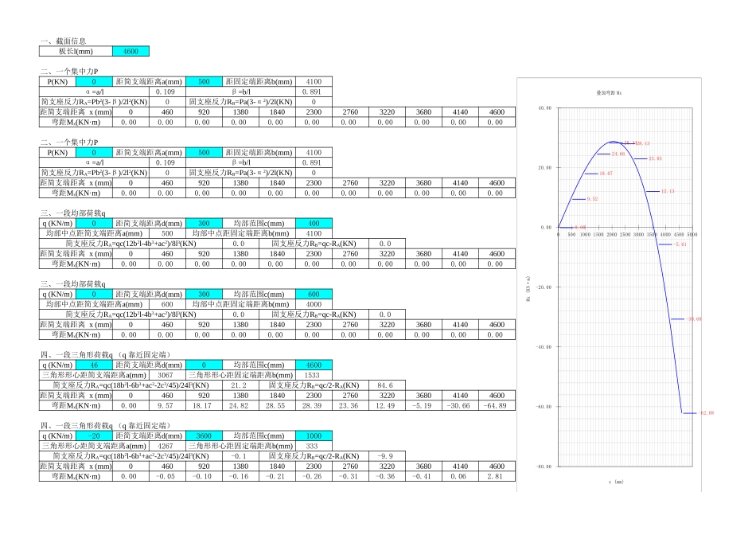756x535 pixels.
Task: Click the 板长l(mm) label cell
Action: click(76, 51)
